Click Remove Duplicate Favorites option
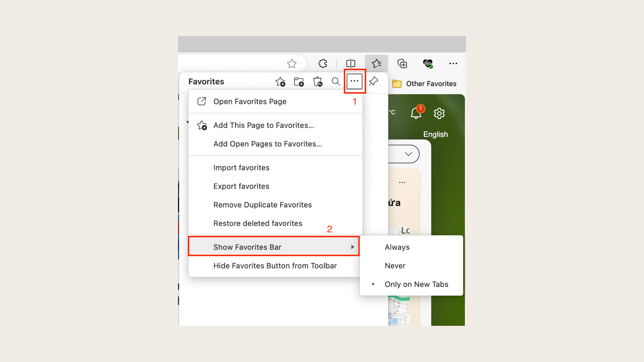This screenshot has height=362, width=644. (x=262, y=205)
